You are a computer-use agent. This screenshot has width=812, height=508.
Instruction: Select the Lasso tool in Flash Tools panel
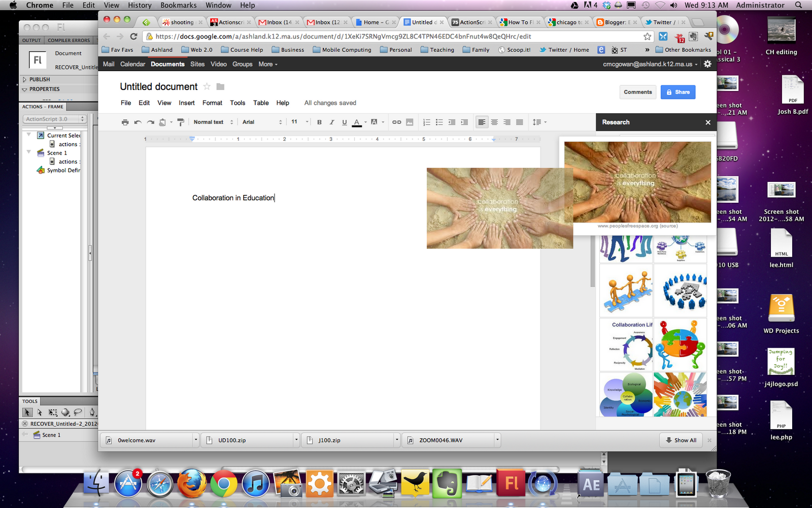[78, 412]
